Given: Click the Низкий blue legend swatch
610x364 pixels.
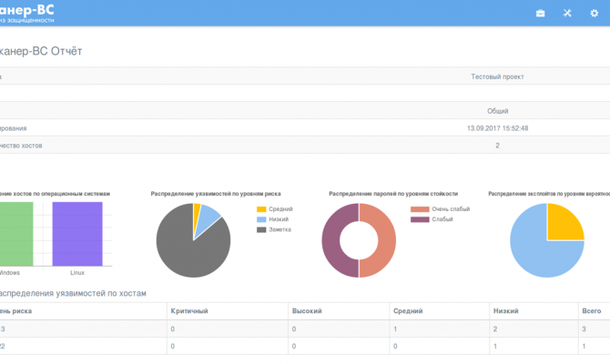Looking at the screenshot, I should pos(261,219).
